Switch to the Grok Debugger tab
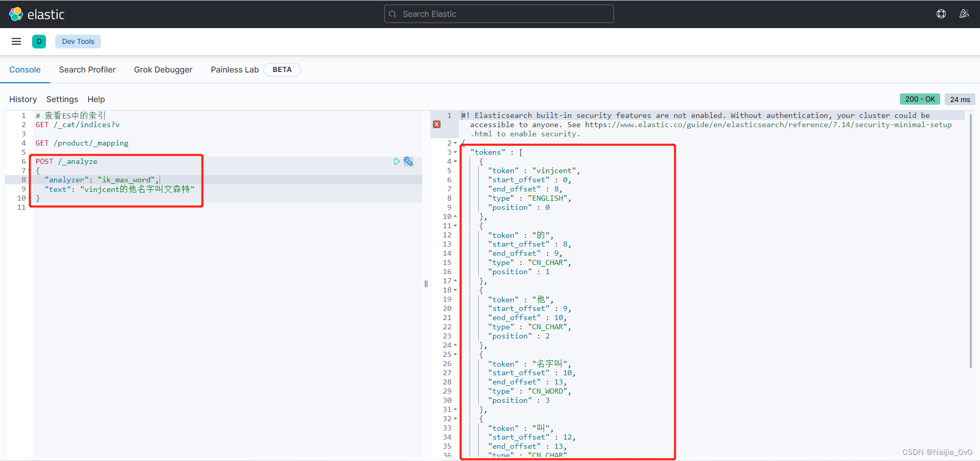 click(x=163, y=70)
